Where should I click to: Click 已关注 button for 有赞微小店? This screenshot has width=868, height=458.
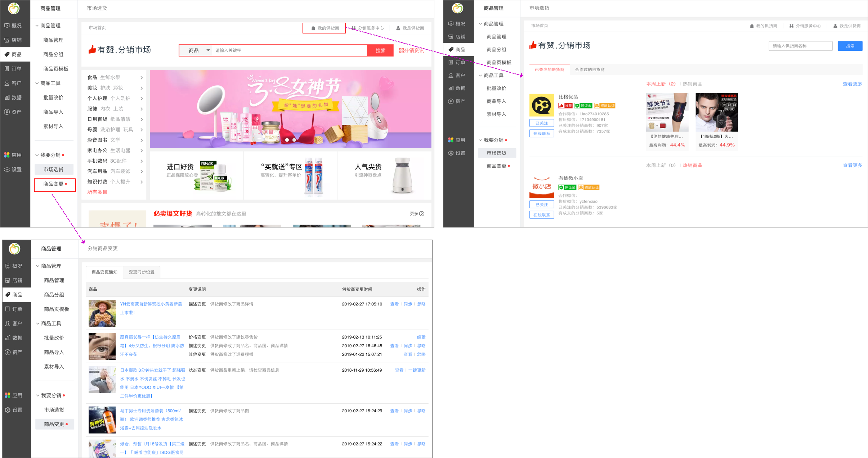coord(542,205)
